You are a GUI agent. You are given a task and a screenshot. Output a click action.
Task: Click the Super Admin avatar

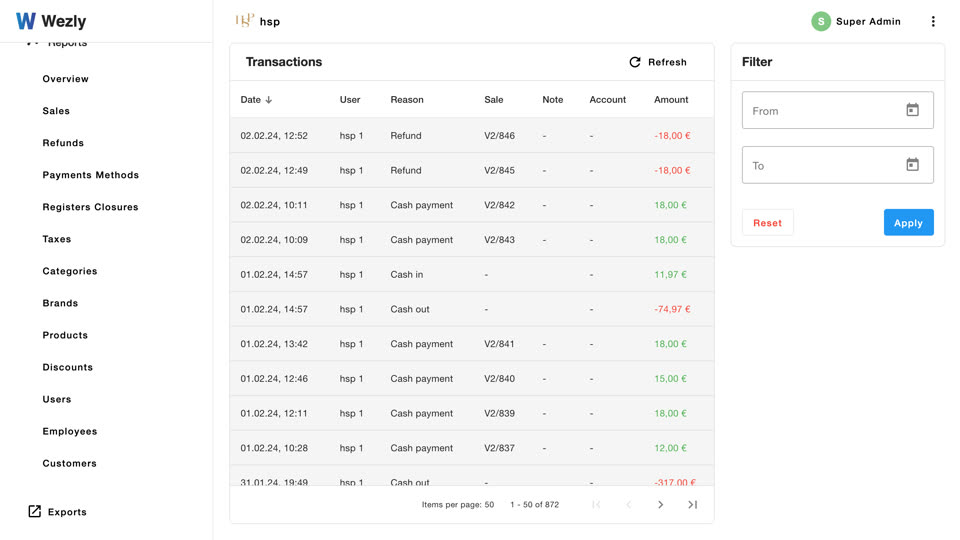point(821,21)
